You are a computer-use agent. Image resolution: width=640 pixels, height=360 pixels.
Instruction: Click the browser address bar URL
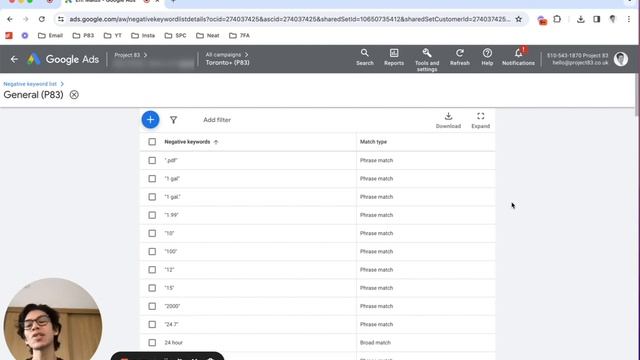[x=289, y=19]
